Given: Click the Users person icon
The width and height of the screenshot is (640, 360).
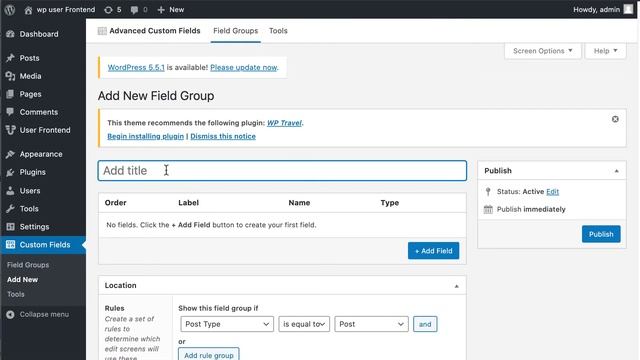Looking at the screenshot, I should coord(11,191).
